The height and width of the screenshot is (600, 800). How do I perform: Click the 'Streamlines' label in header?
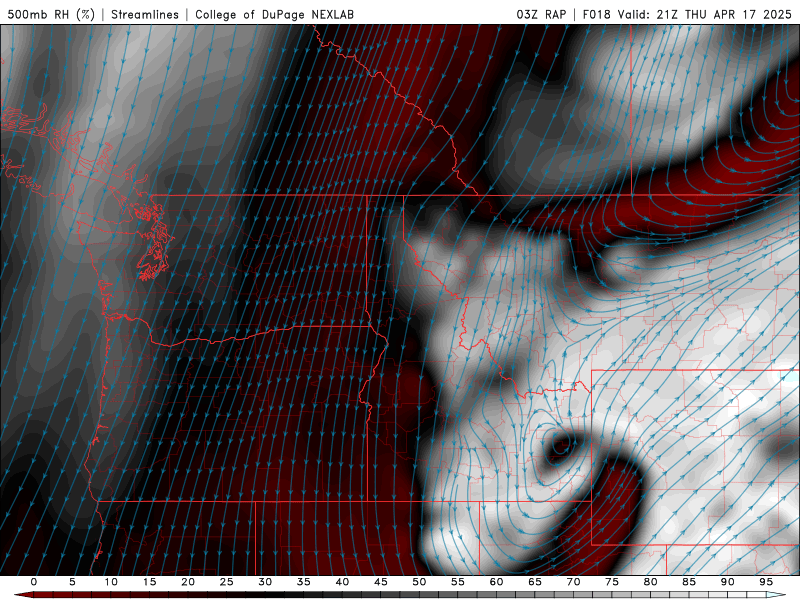click(145, 14)
